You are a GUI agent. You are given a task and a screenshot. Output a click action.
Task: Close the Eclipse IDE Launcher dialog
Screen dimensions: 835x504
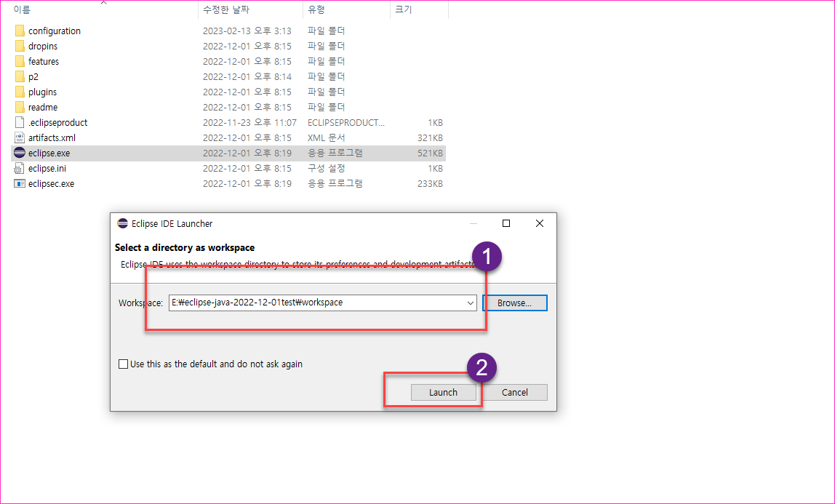pos(540,223)
